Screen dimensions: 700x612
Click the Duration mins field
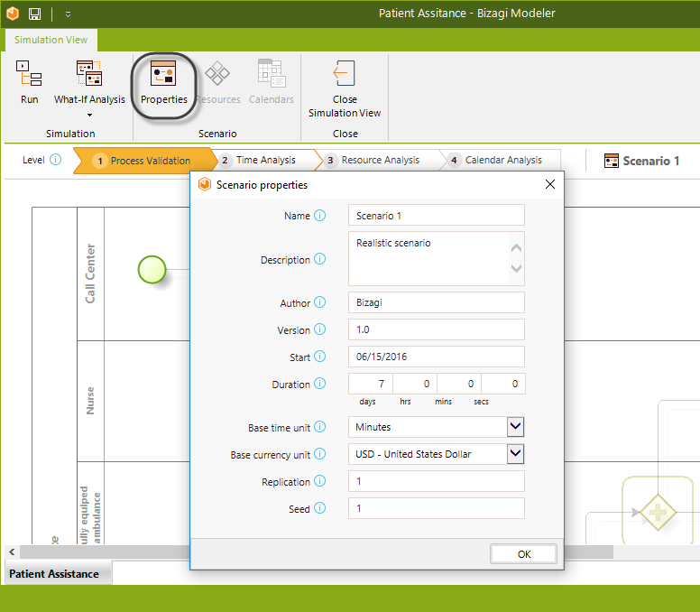click(459, 384)
